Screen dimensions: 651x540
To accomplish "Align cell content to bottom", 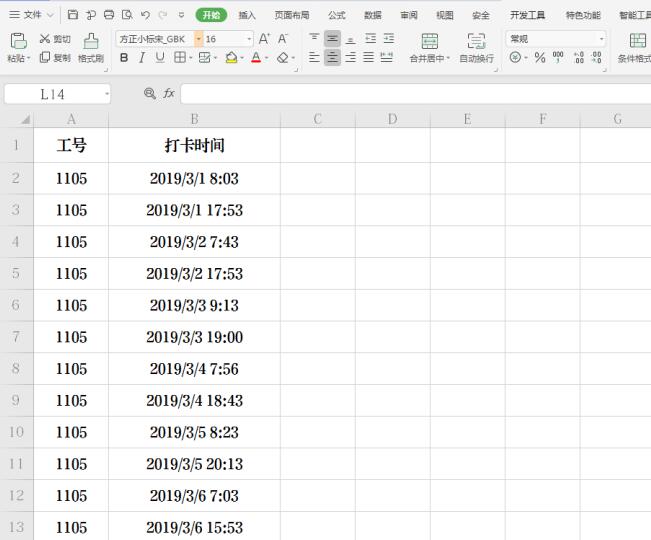I will pos(350,39).
